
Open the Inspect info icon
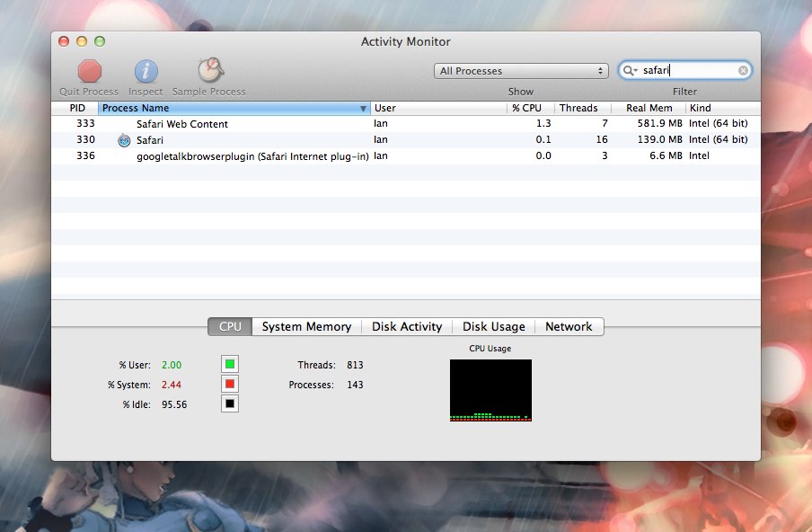[x=146, y=71]
